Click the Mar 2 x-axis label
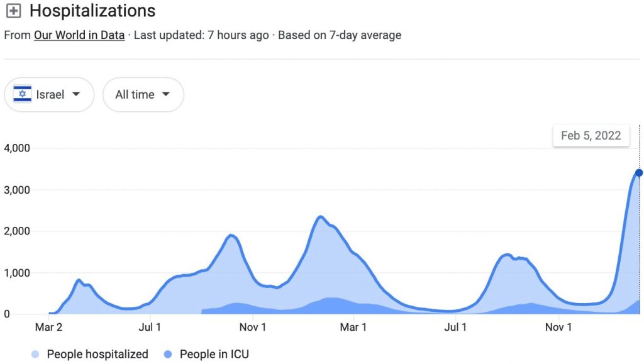This screenshot has height=364, width=644. point(48,327)
